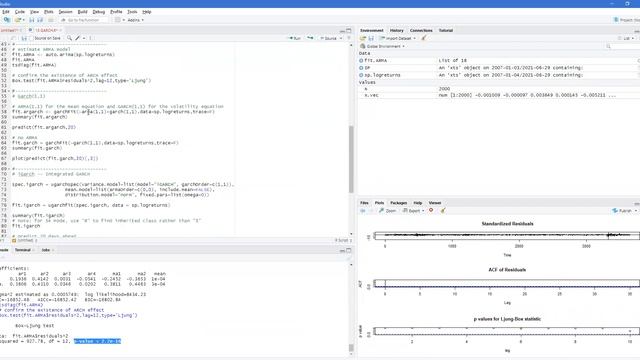Open the List view dropdown in Environment
This screenshot has width=640, height=360.
tap(627, 38)
